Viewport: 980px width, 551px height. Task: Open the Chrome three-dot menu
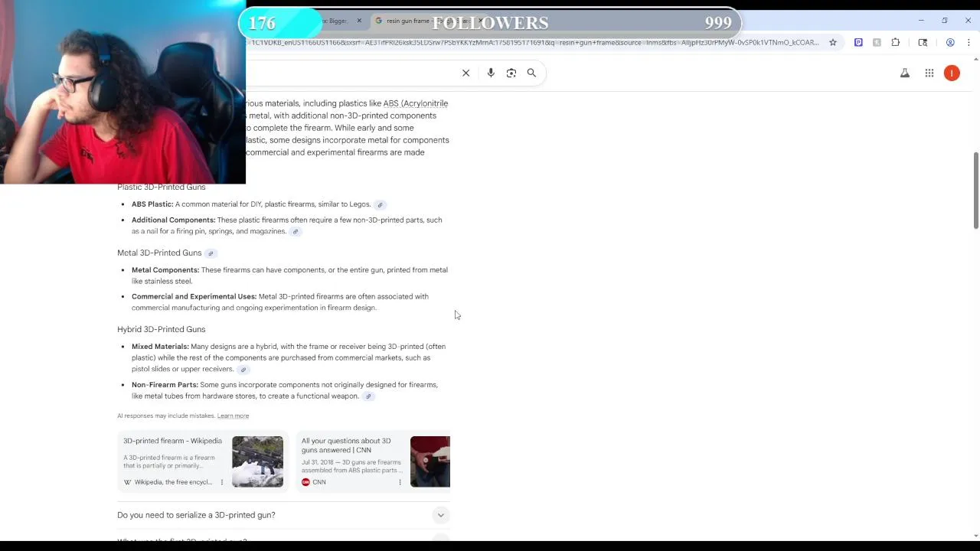969,42
